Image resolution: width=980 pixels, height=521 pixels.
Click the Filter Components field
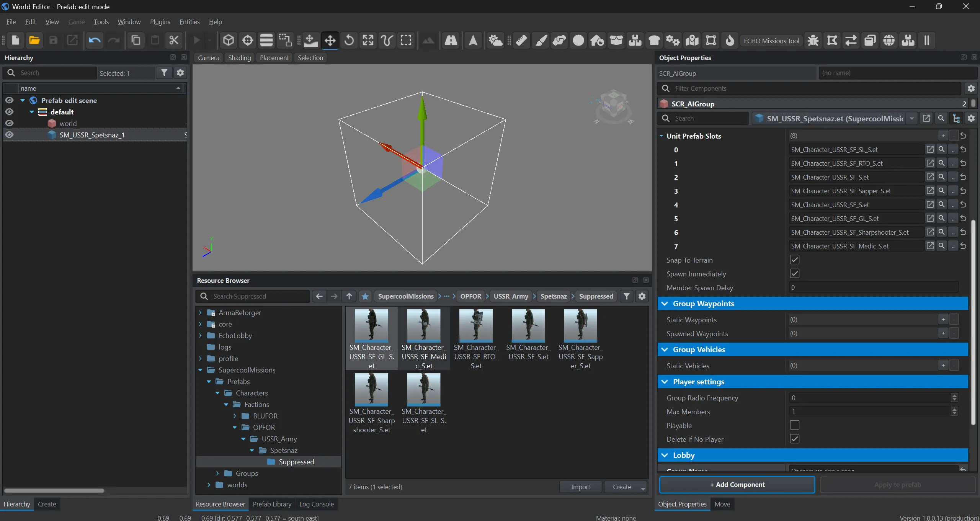tap(810, 88)
